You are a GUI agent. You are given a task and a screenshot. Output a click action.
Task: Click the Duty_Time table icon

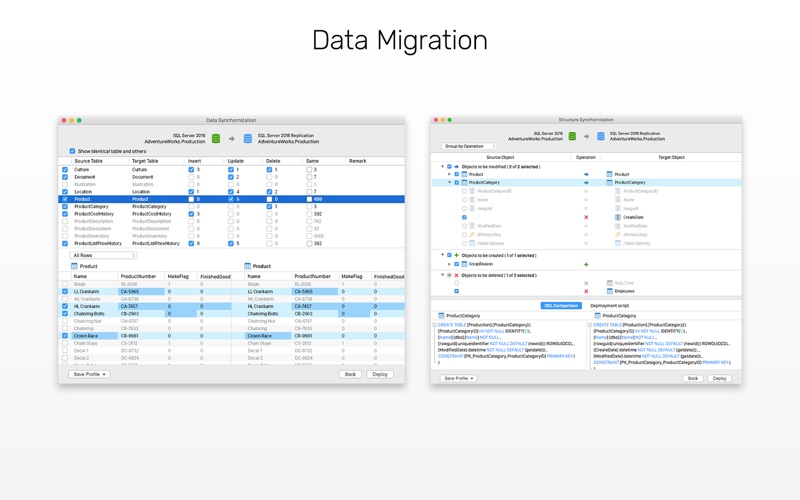pyautogui.click(x=609, y=283)
